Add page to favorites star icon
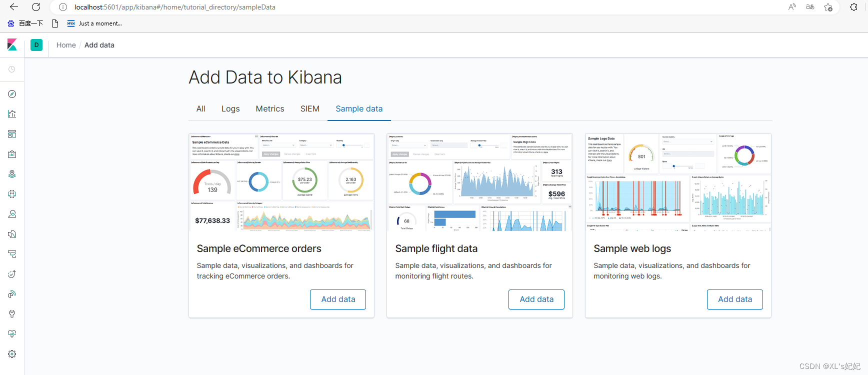Viewport: 868px width, 375px height. [x=828, y=7]
